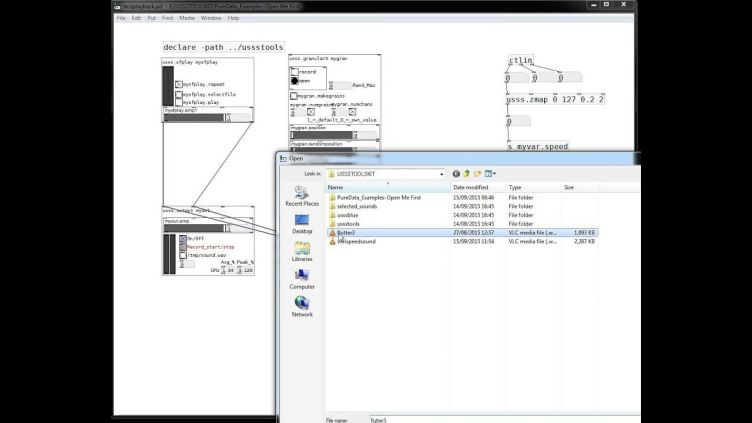This screenshot has height=423, width=752.
Task: Toggle mysfplay.play checkbox
Action: click(x=178, y=103)
